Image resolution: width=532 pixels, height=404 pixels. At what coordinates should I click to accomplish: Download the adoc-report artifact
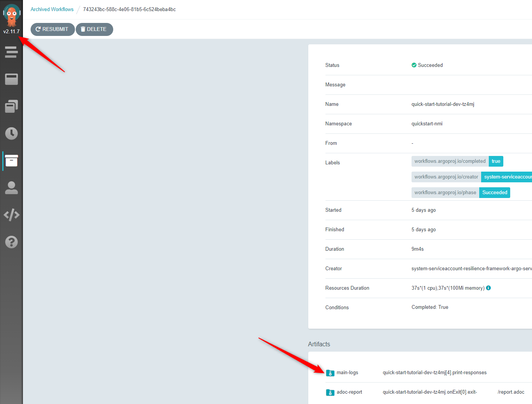(x=349, y=392)
